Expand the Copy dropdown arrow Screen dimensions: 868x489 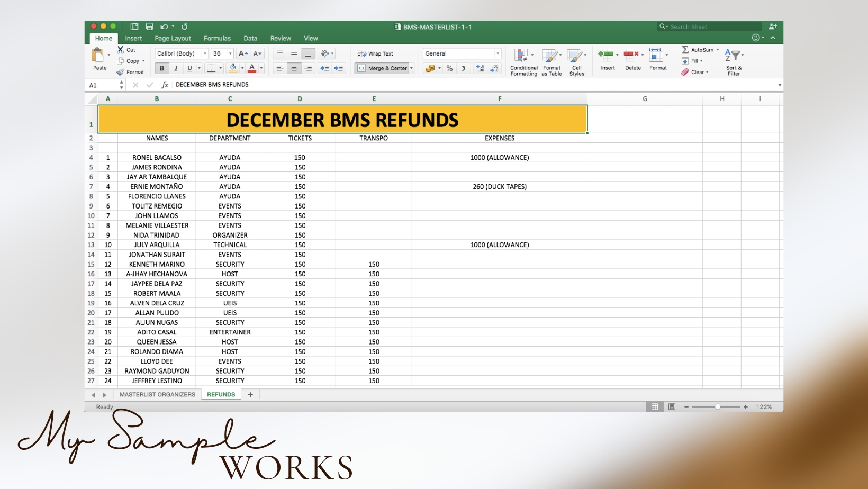pos(143,61)
